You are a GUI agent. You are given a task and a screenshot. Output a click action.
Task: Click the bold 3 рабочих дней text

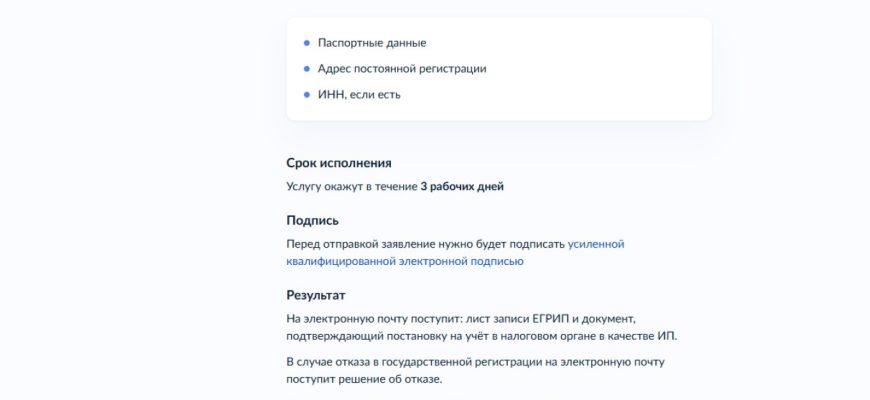[x=462, y=186]
